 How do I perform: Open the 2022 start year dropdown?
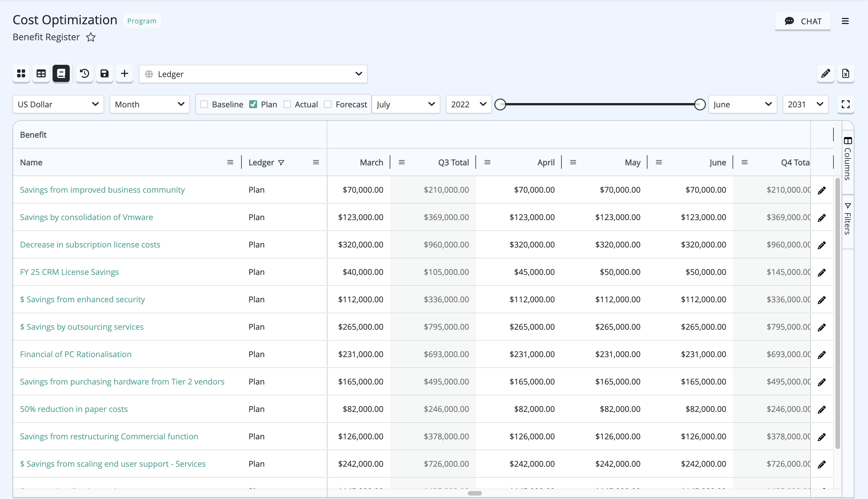click(469, 104)
